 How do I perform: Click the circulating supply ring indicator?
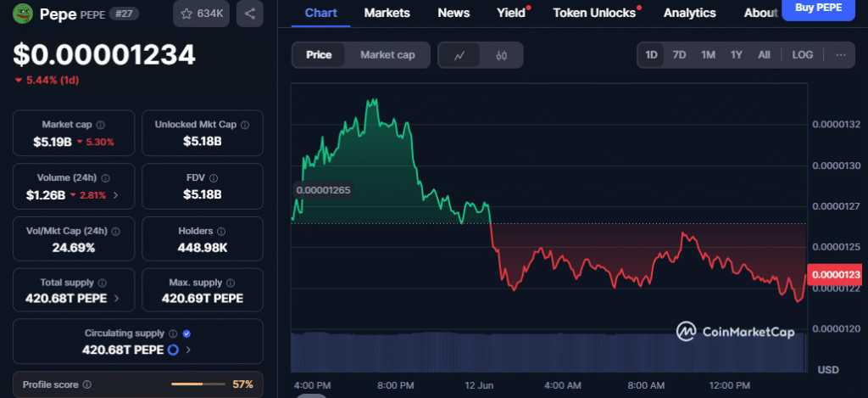[x=173, y=350]
